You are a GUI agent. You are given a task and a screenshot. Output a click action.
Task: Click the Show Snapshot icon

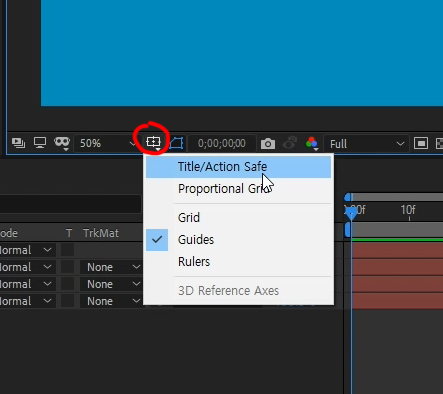click(290, 143)
